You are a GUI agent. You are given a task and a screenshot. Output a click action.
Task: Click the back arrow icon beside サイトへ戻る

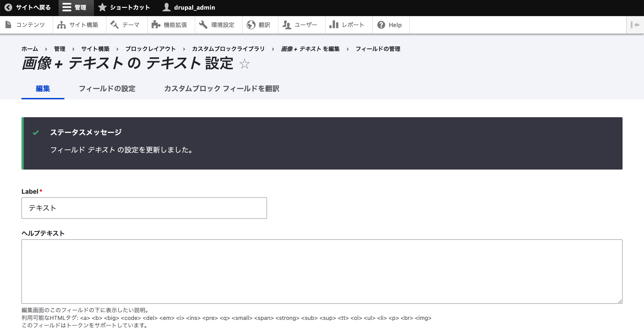point(8,8)
